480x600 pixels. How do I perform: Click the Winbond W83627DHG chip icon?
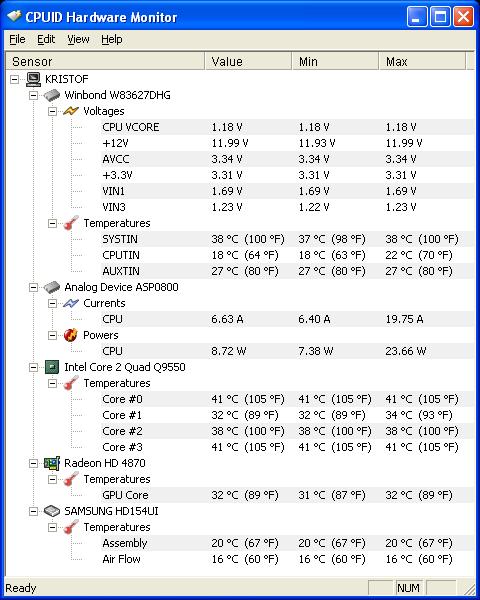52,95
